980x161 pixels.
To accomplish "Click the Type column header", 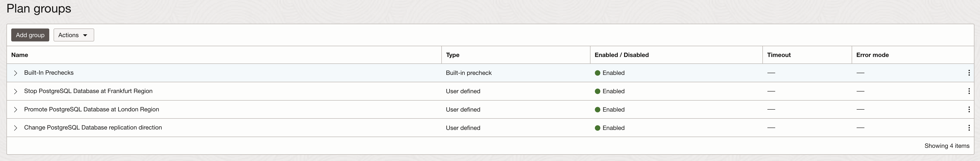I will 453,55.
